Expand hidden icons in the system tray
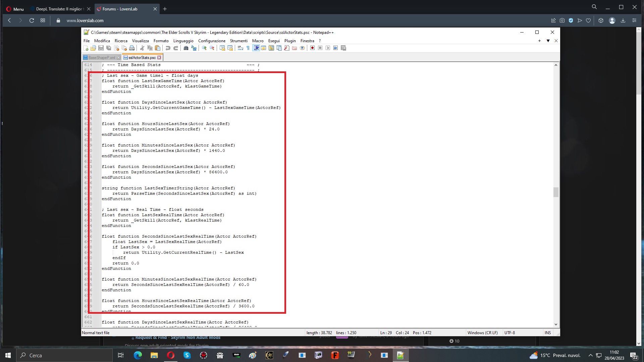Image resolution: width=644 pixels, height=362 pixels. pos(590,355)
